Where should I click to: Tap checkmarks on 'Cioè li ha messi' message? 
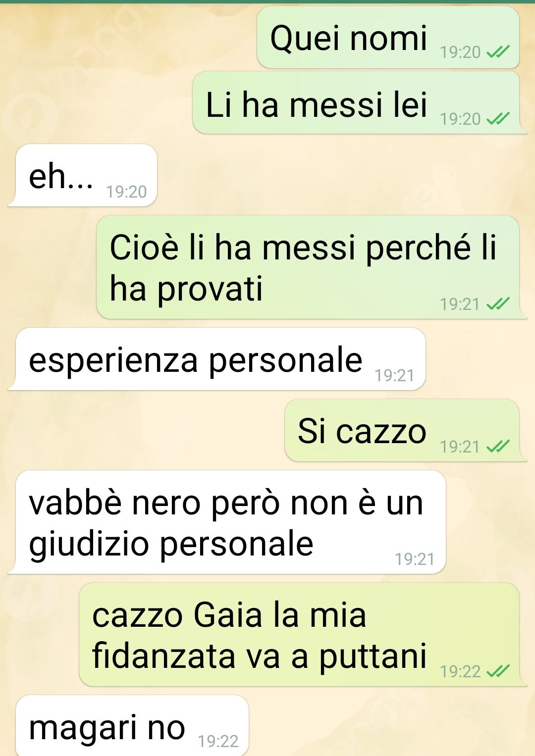point(498,303)
